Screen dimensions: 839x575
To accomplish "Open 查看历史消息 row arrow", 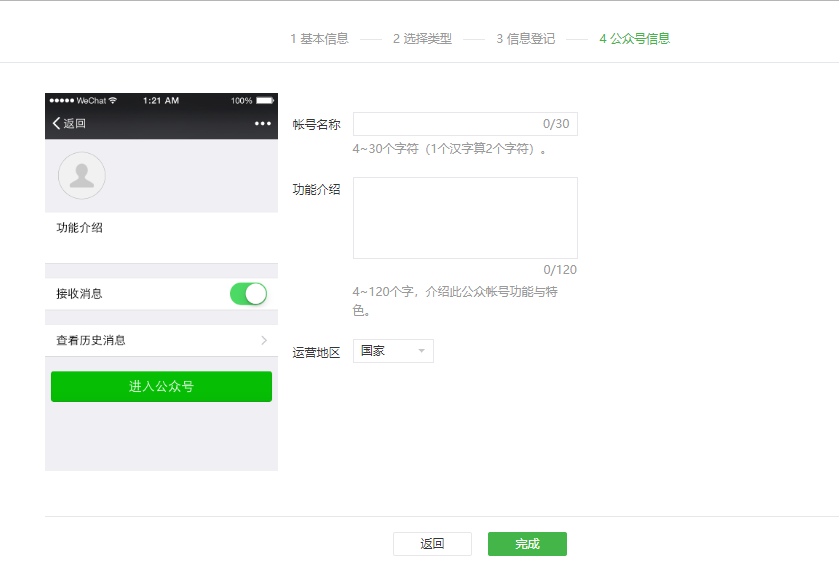I will click(264, 340).
